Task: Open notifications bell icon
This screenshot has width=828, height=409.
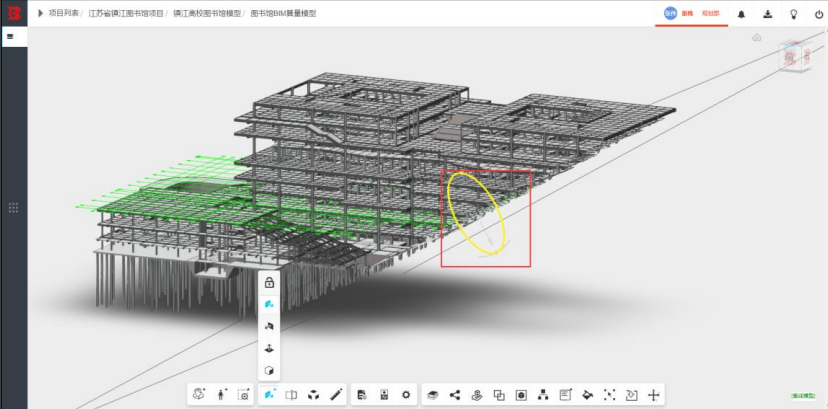Action: pos(741,14)
